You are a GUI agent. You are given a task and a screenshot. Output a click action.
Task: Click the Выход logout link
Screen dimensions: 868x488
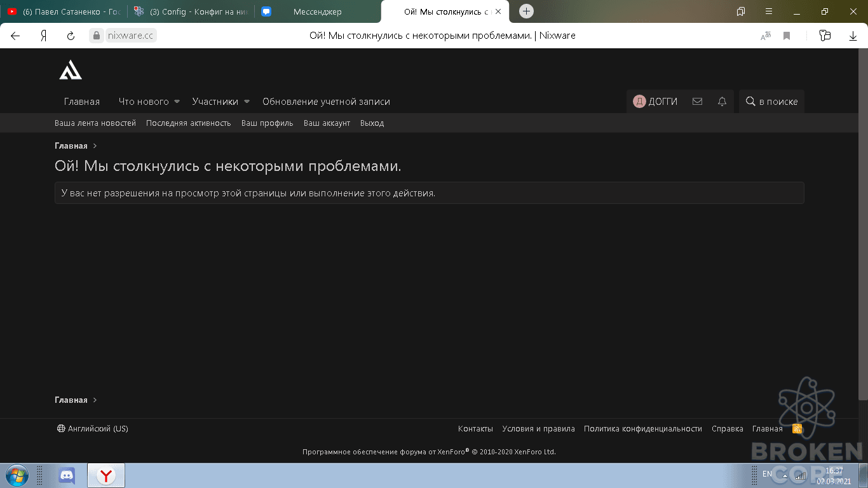click(372, 123)
